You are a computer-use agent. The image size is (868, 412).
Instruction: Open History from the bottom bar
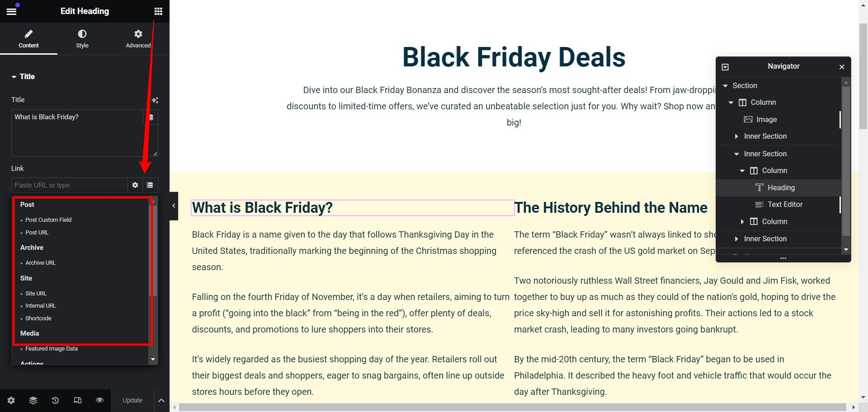click(55, 400)
